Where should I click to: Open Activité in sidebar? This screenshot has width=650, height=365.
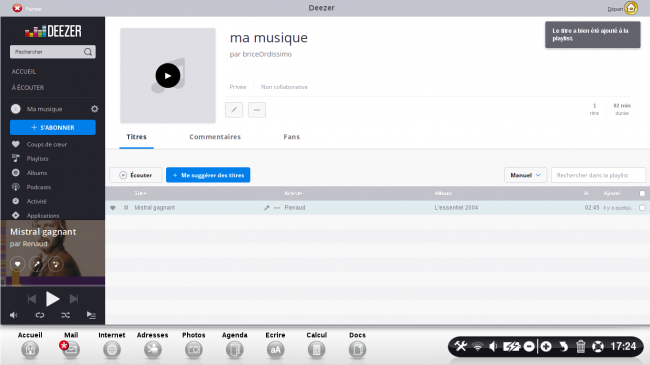(36, 201)
